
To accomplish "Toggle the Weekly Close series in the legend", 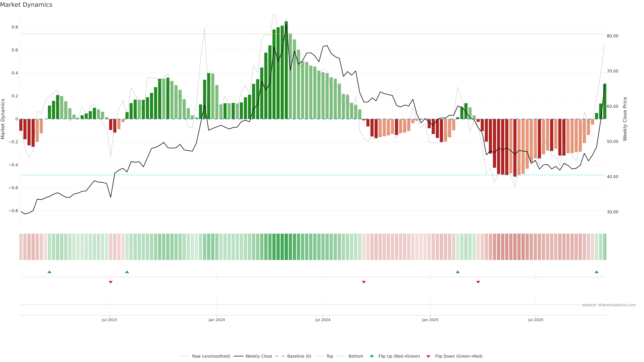I will point(258,356).
